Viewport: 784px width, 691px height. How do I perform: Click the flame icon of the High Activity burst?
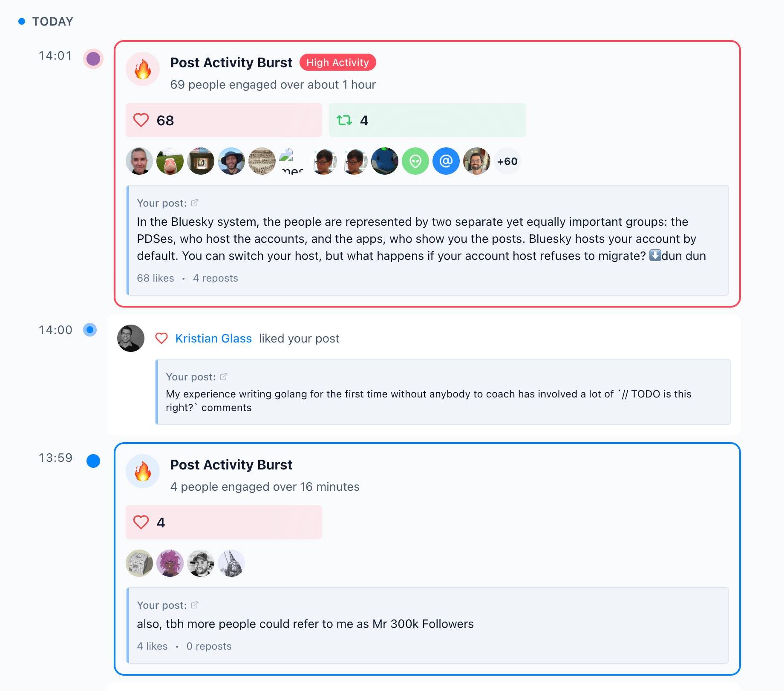[x=143, y=69]
